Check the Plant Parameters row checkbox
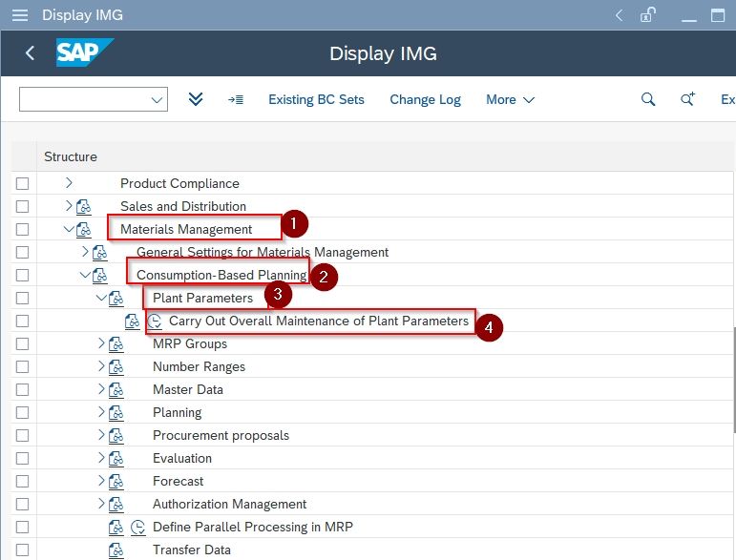736x560 pixels. click(x=23, y=299)
